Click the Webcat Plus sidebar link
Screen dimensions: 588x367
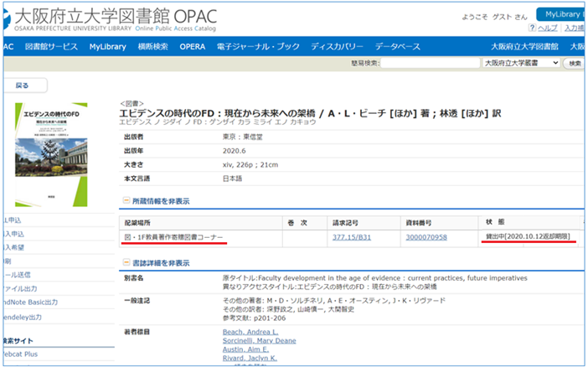(20, 354)
